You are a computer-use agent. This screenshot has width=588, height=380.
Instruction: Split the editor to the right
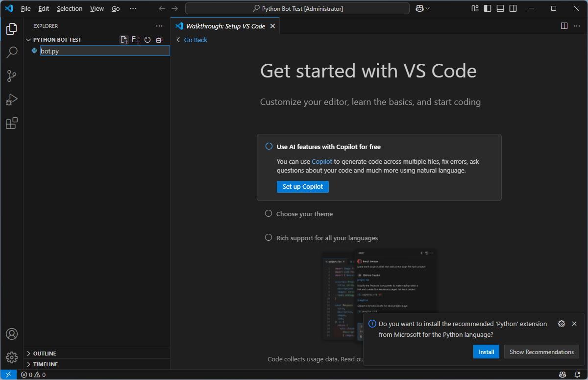pyautogui.click(x=564, y=26)
